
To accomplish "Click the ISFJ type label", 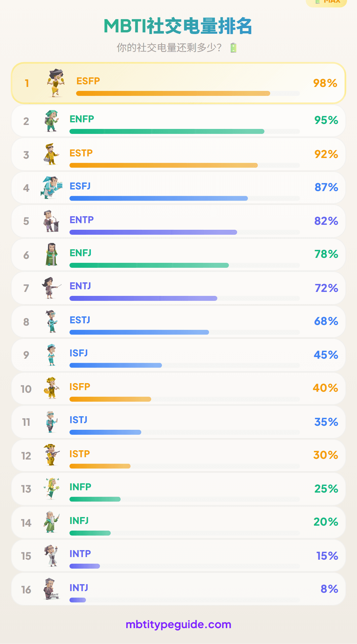I will [79, 353].
